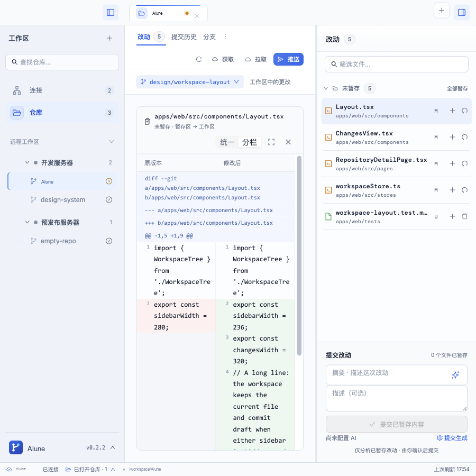
Task: Toggle the left sidebar panel icon
Action: click(x=111, y=13)
